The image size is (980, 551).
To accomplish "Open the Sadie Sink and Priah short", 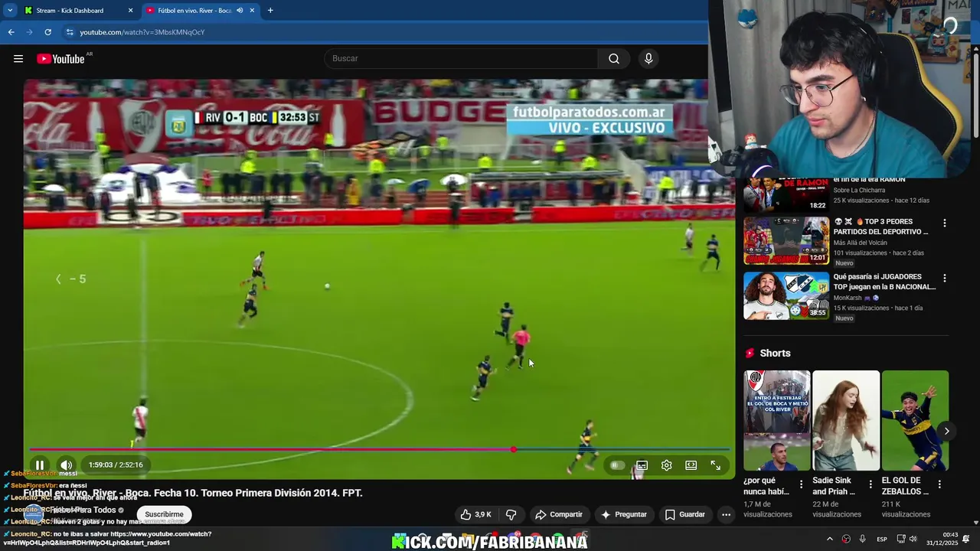I will pyautogui.click(x=846, y=420).
